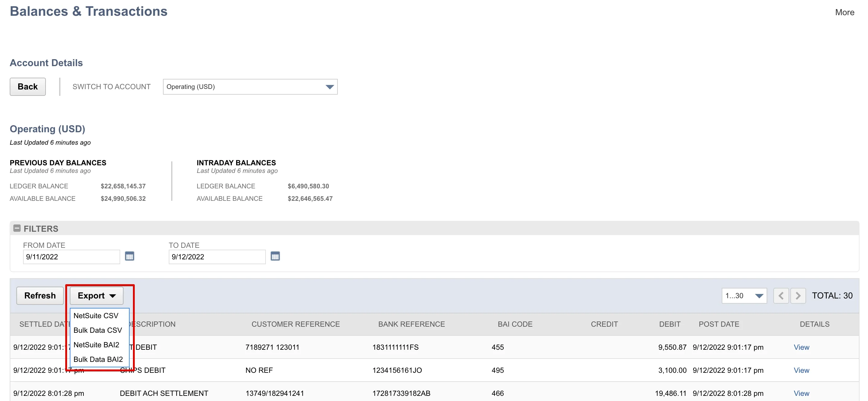The image size is (868, 401).
Task: Click the Back button
Action: pos(28,87)
